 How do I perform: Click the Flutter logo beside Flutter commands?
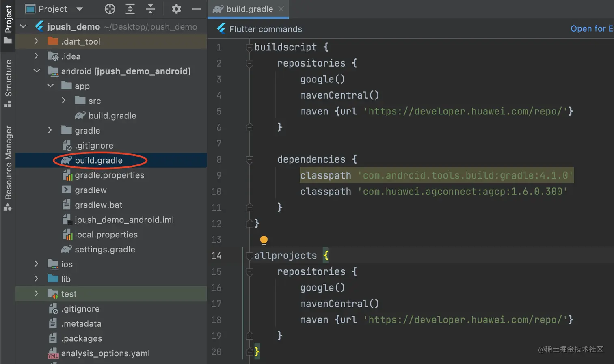(x=221, y=28)
